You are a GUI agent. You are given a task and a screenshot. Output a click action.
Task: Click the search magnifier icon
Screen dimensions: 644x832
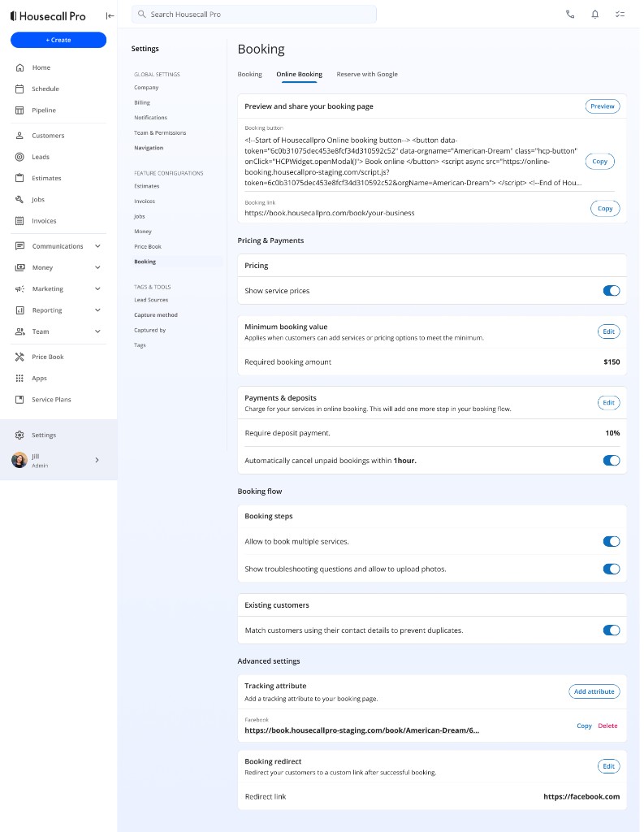pyautogui.click(x=141, y=15)
